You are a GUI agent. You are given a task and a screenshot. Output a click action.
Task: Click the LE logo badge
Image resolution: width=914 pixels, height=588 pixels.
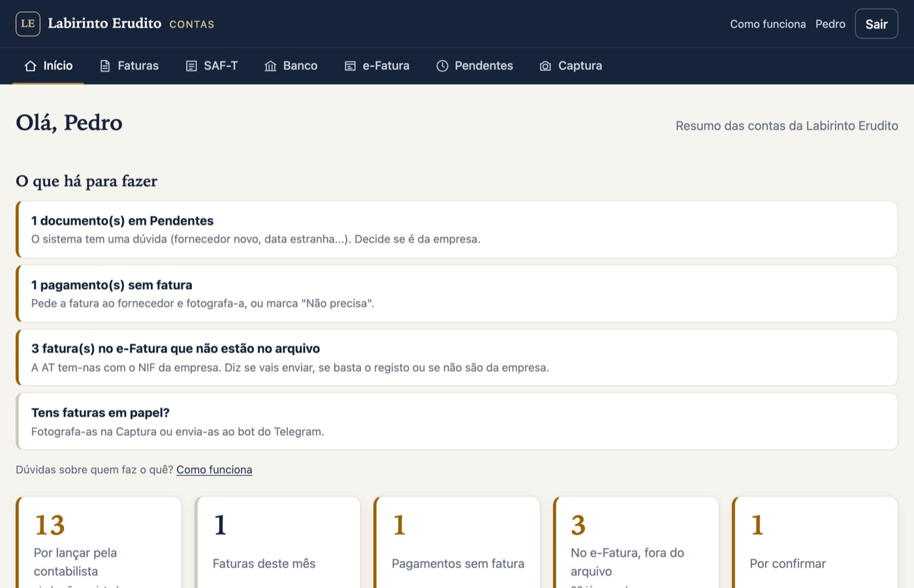[x=28, y=23]
